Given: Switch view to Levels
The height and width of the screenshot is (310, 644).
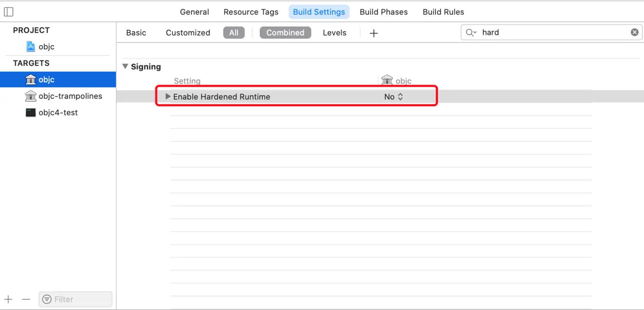Looking at the screenshot, I should (x=334, y=33).
